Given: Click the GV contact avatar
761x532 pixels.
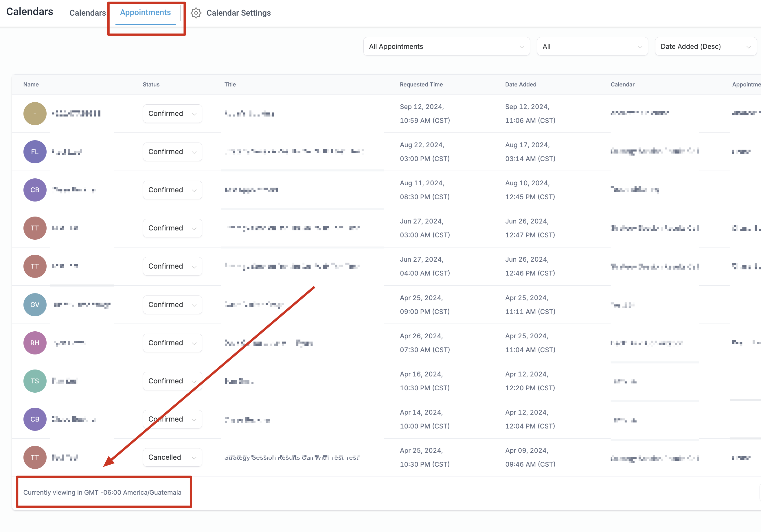Looking at the screenshot, I should (35, 304).
